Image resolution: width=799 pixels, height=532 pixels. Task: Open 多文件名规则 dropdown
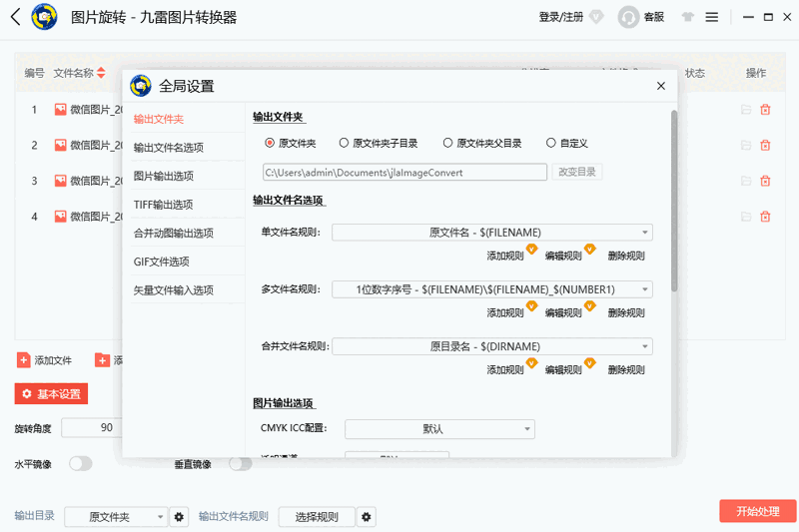pyautogui.click(x=492, y=289)
